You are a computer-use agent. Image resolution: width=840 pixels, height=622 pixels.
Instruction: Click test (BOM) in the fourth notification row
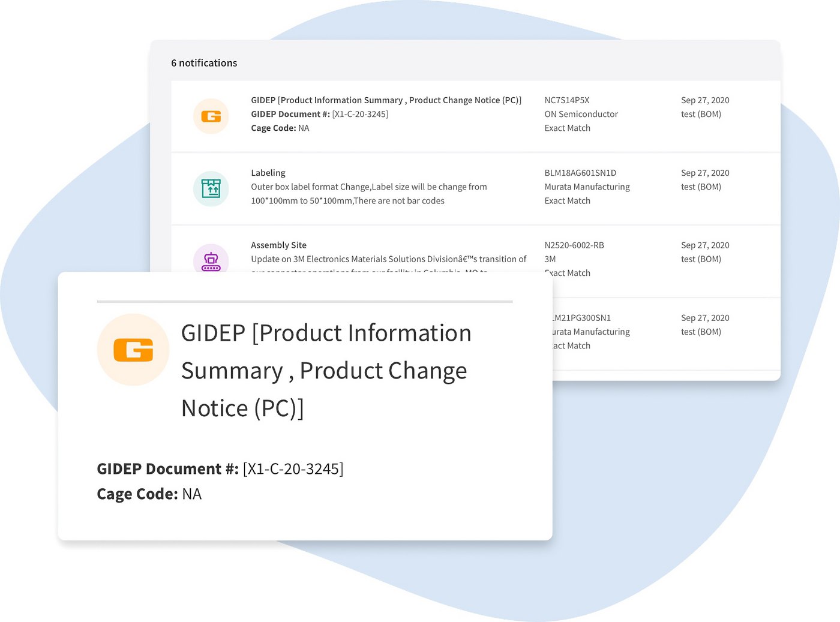[x=701, y=332]
